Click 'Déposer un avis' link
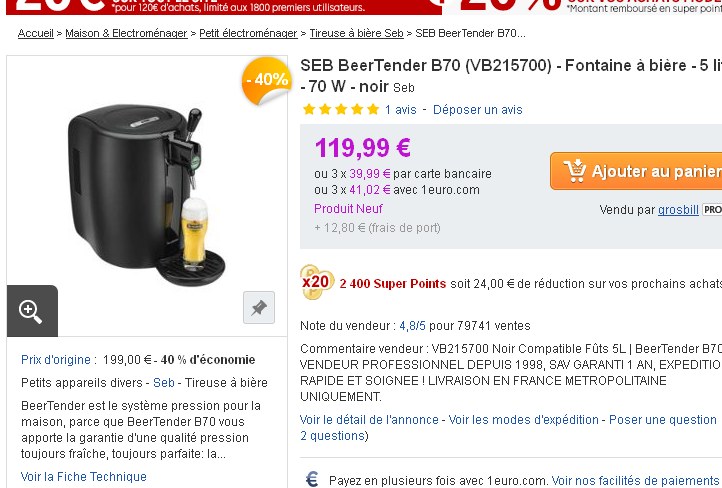The image size is (722, 488). pos(477,109)
